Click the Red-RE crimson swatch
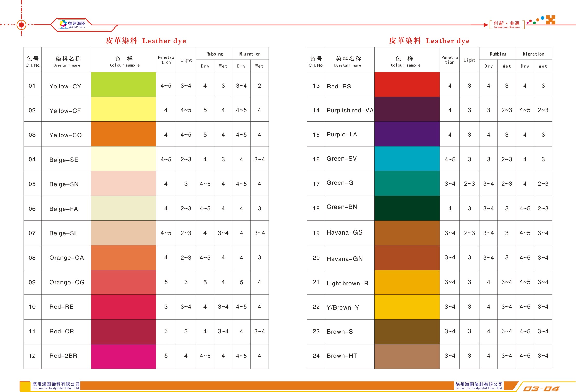 (x=124, y=307)
